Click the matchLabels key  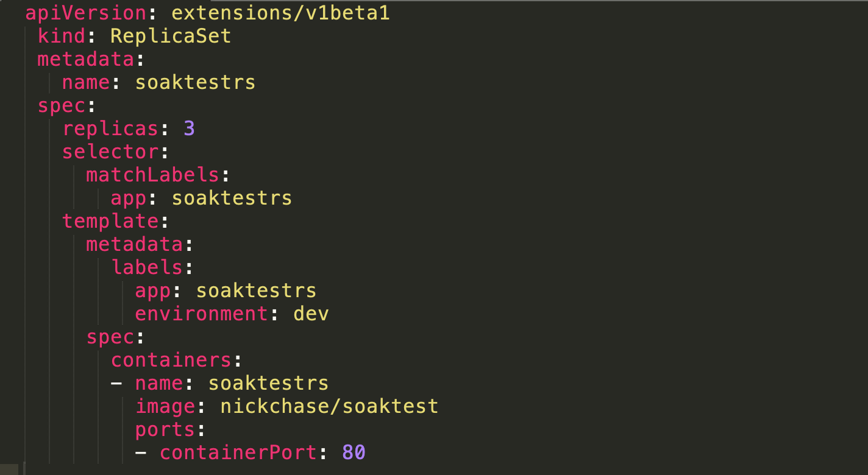[x=152, y=175]
